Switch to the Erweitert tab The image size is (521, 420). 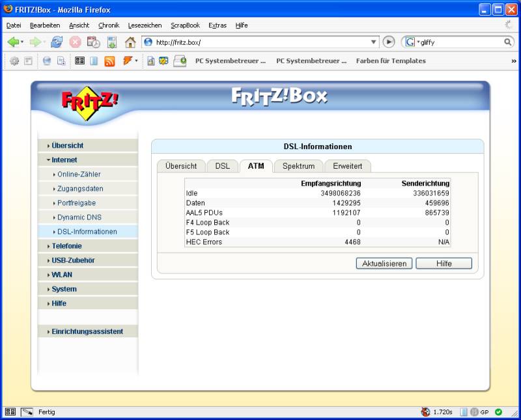[348, 166]
